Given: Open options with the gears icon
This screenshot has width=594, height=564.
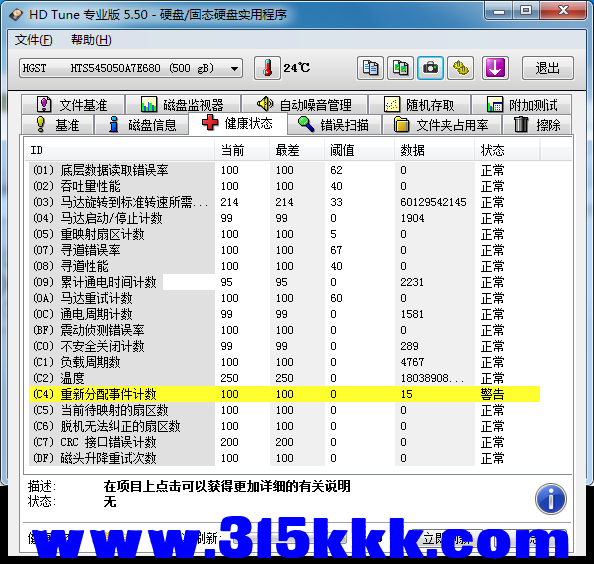Looking at the screenshot, I should point(460,68).
